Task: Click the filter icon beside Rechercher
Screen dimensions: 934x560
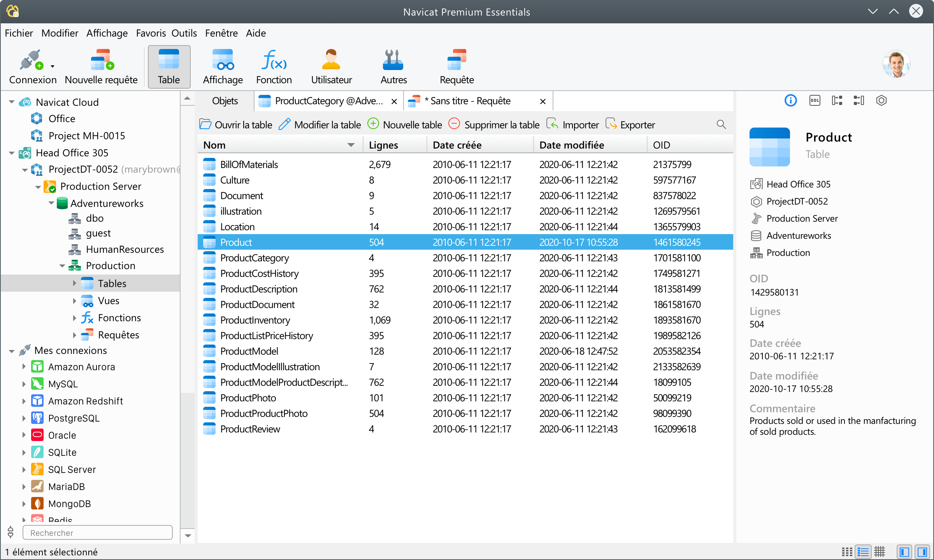Action: [11, 532]
